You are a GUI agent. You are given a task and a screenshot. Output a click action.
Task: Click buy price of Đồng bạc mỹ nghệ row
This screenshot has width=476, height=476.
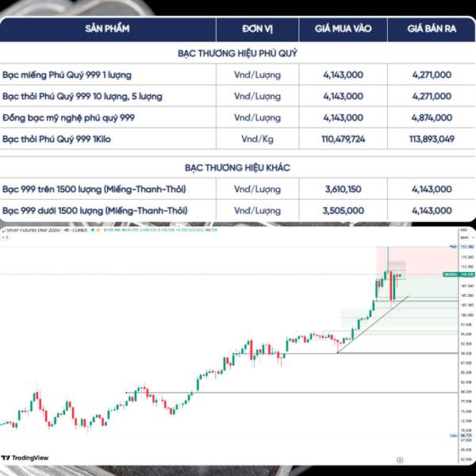[343, 117]
